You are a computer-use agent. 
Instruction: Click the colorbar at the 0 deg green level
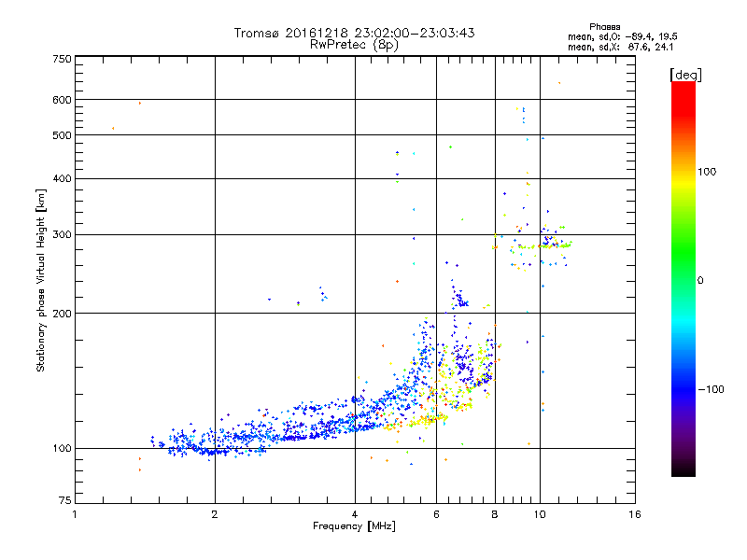tap(684, 280)
